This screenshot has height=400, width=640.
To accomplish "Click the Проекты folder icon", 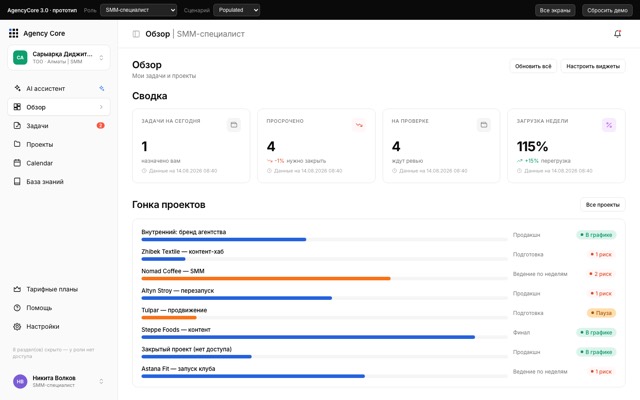I will (17, 144).
